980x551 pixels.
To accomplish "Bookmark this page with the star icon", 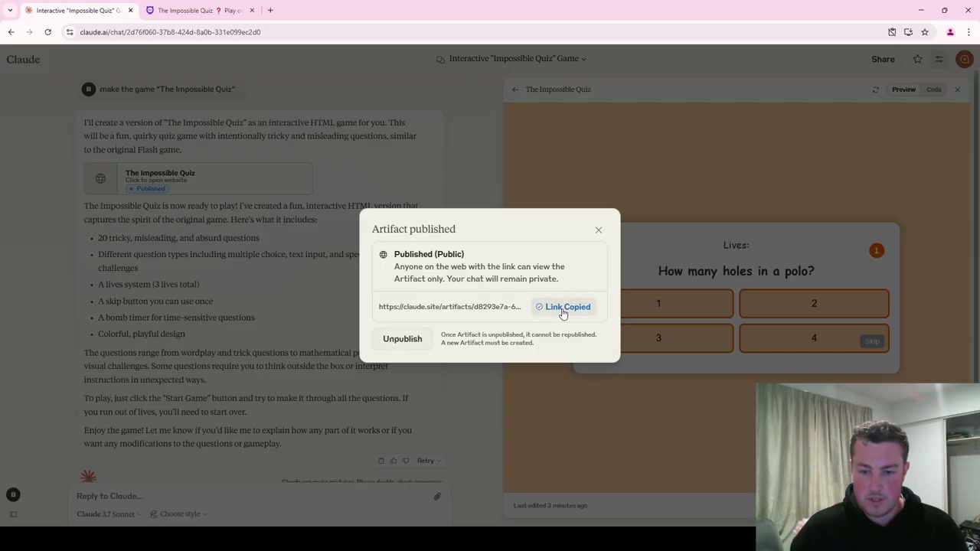I will click(x=925, y=32).
